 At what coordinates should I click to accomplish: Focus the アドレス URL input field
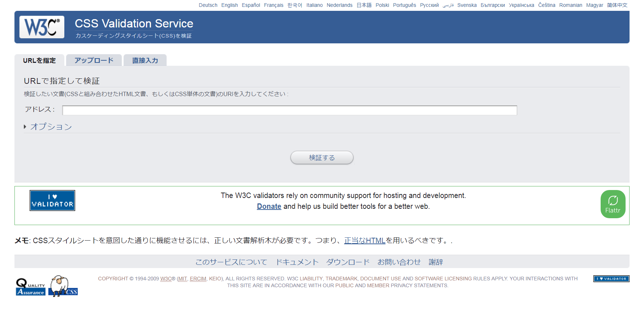[x=289, y=110]
